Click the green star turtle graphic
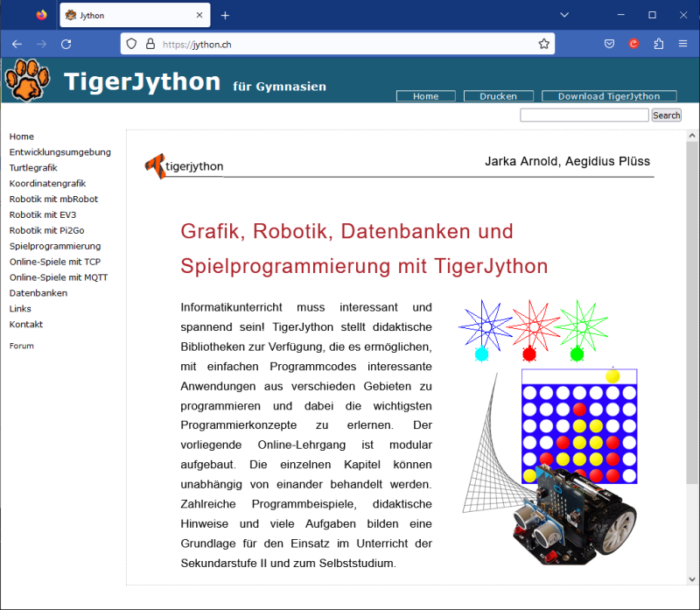 click(x=580, y=330)
